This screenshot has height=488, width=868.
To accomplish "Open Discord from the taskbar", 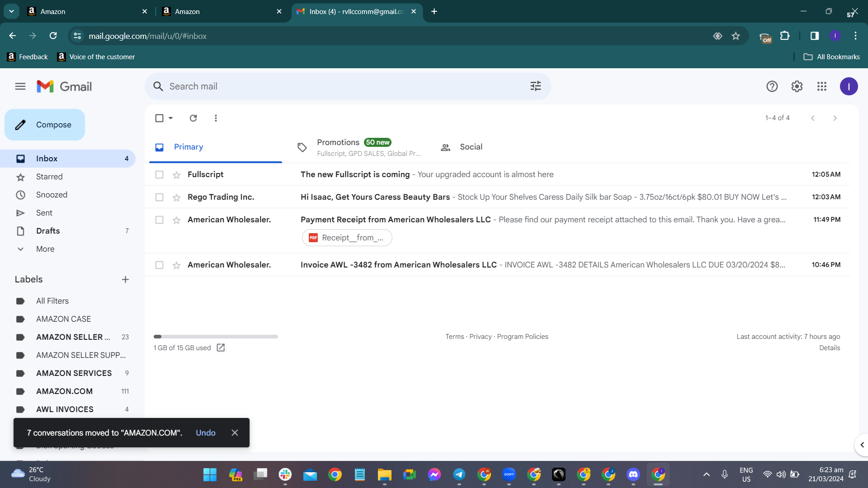I will (633, 474).
